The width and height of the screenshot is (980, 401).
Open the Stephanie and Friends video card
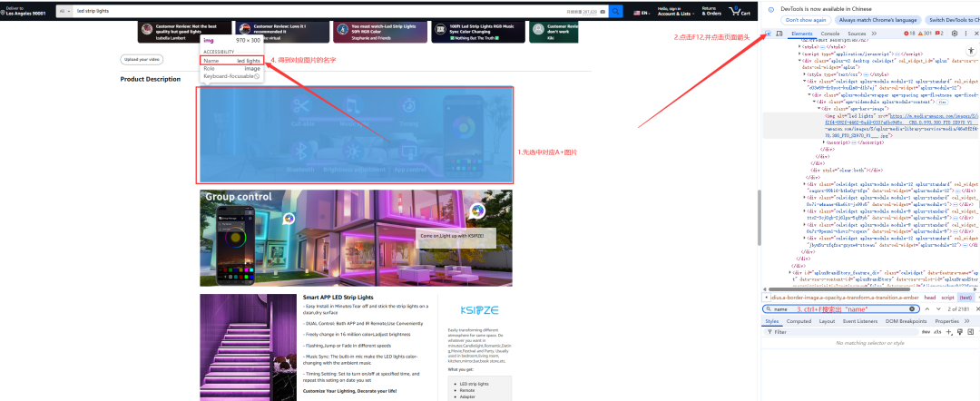click(379, 32)
